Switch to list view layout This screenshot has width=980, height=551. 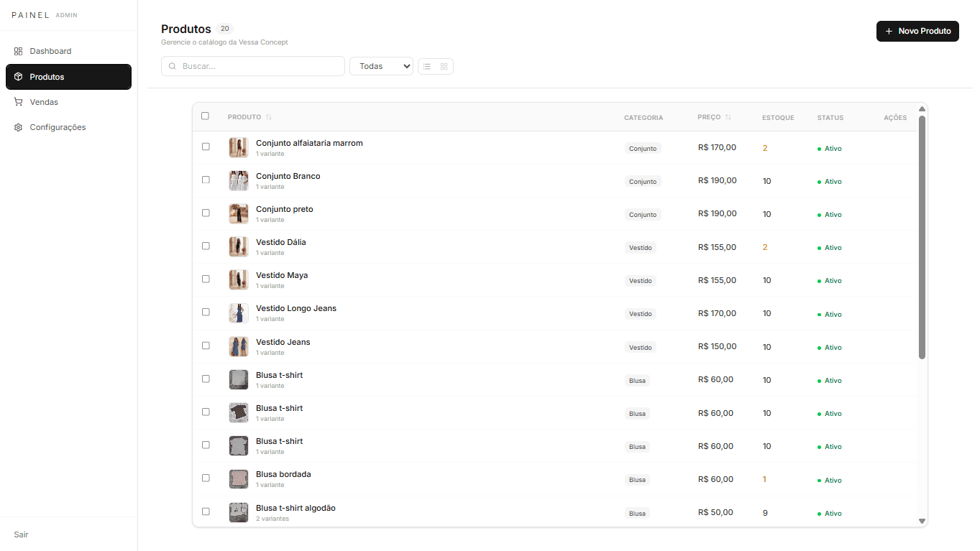click(x=426, y=66)
